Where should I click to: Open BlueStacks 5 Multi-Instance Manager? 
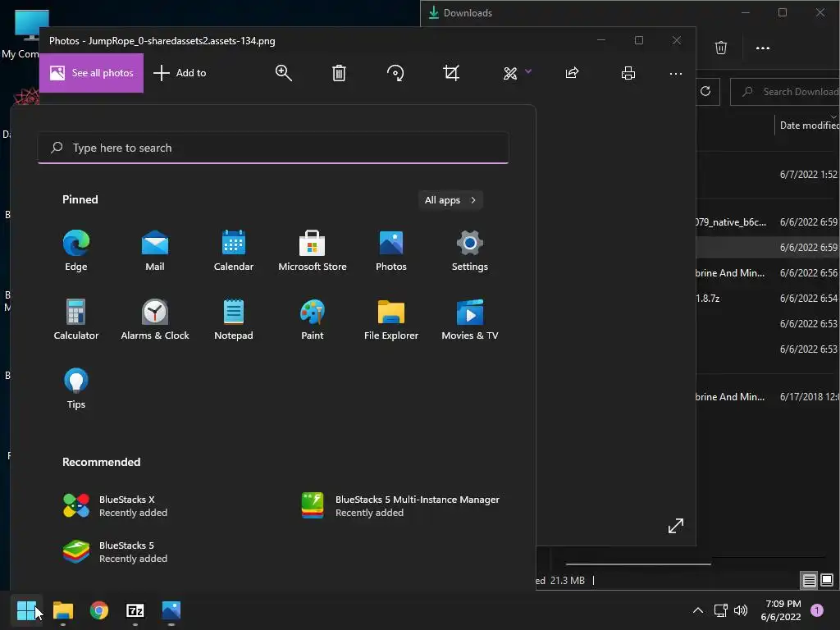[400, 505]
